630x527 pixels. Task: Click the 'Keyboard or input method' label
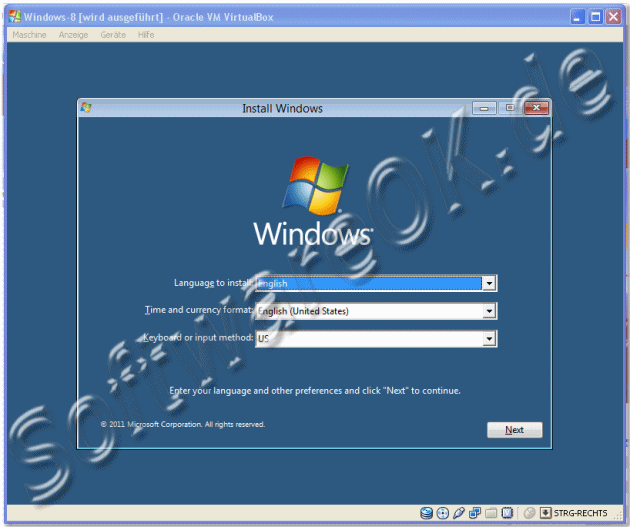198,338
